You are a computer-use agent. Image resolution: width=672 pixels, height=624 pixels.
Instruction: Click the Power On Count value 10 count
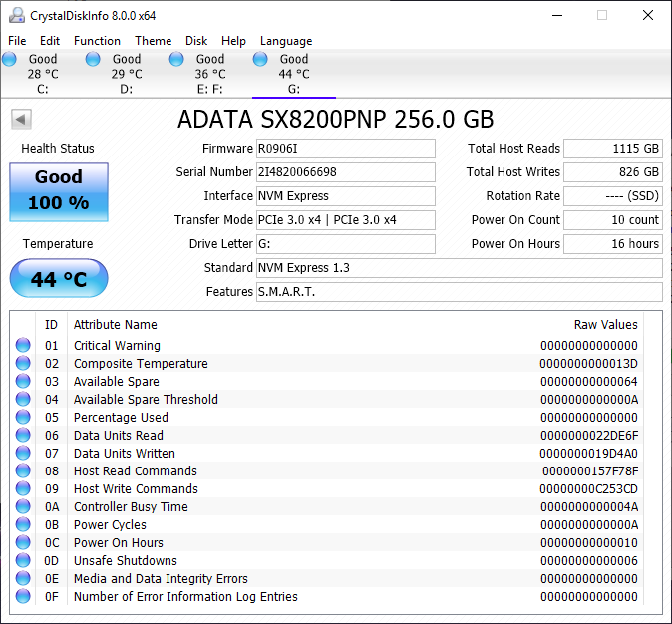tap(613, 220)
